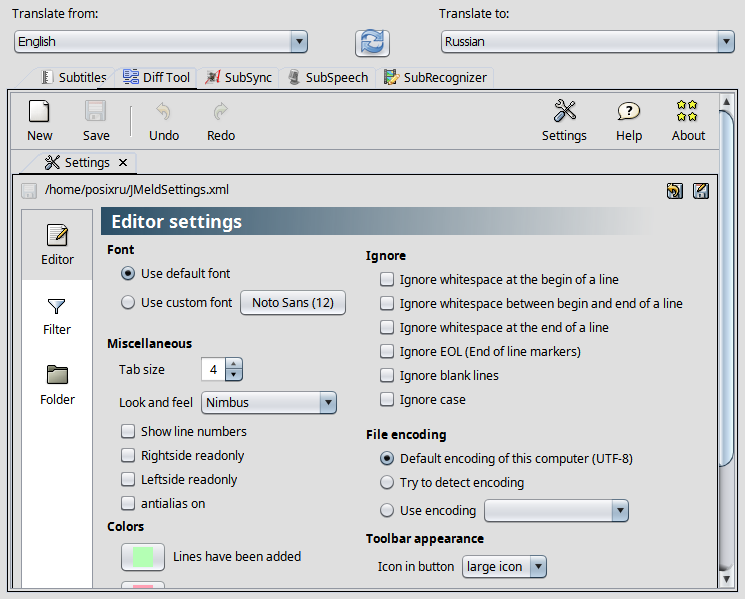Open the Translate to Russian dropdown
The height and width of the screenshot is (599, 745).
pyautogui.click(x=588, y=42)
